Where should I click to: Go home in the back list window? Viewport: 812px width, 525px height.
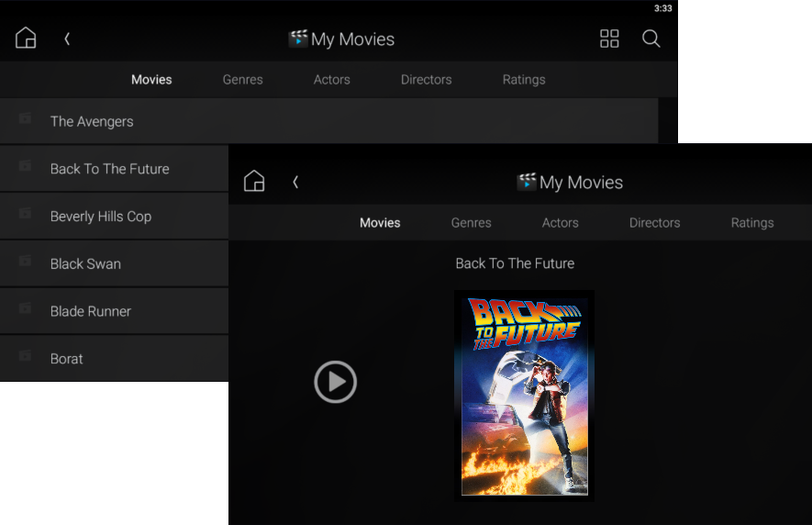point(26,38)
